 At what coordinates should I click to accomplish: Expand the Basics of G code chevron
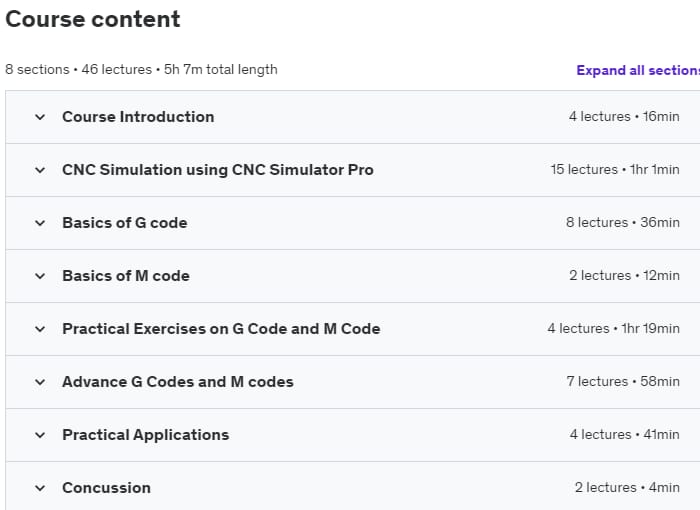point(40,223)
